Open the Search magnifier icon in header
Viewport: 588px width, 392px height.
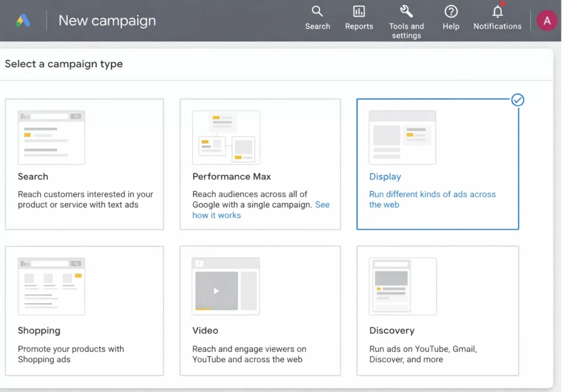317,11
